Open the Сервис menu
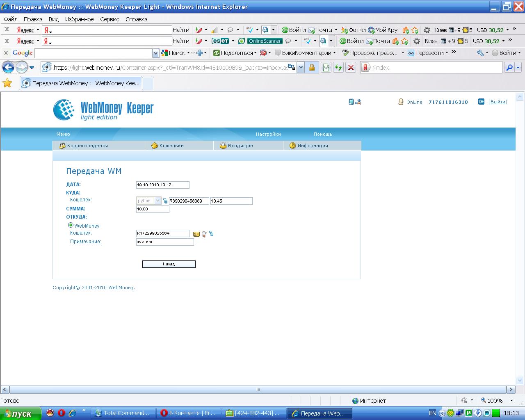Screen dimensions: 525x420 [x=110, y=19]
